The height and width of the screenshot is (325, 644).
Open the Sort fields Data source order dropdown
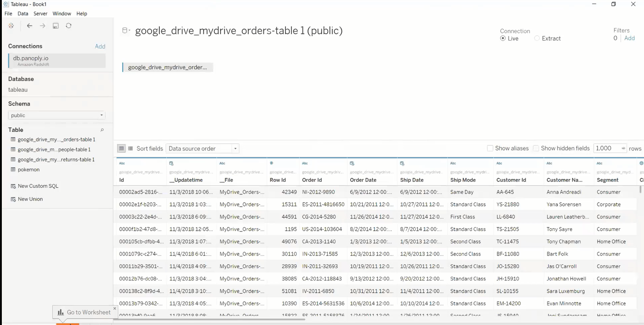pyautogui.click(x=203, y=149)
